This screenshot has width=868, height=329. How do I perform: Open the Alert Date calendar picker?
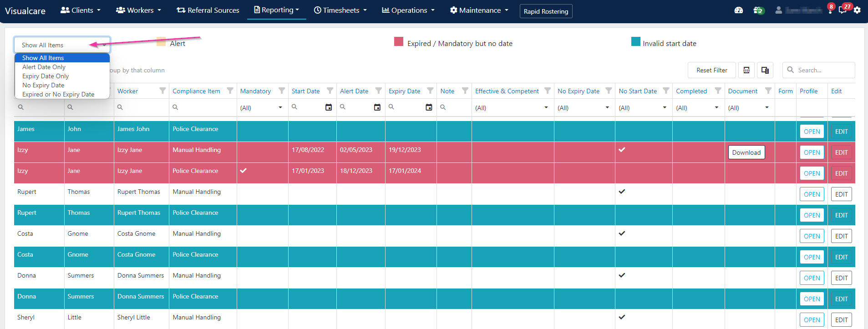(377, 107)
